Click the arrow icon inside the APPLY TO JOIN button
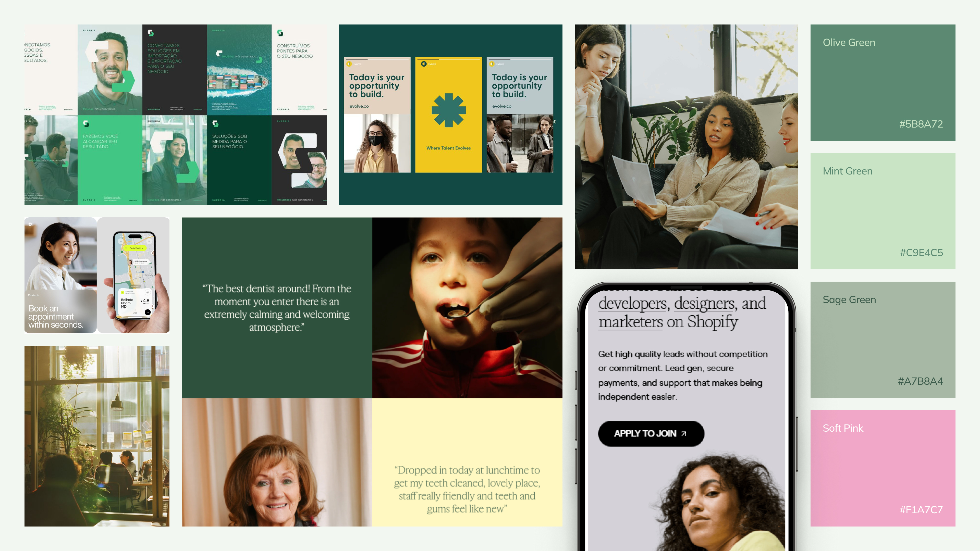This screenshot has height=551, width=980. (x=684, y=433)
